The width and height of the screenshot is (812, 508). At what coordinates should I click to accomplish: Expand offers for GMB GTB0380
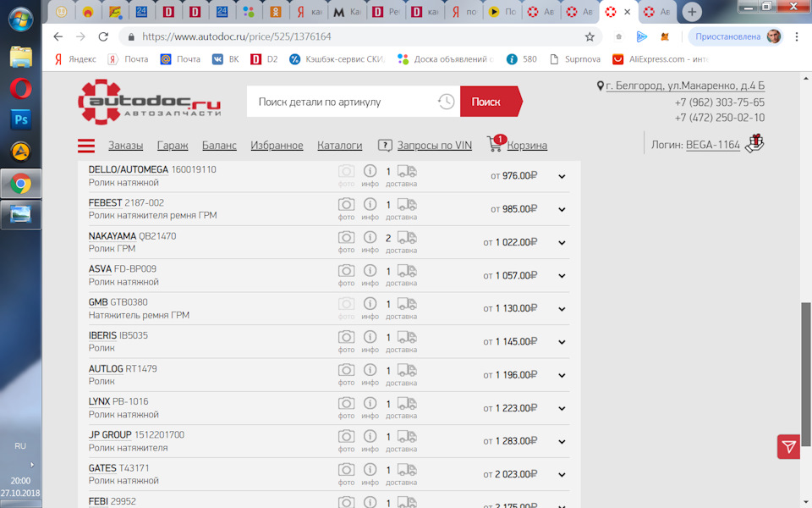tap(562, 310)
